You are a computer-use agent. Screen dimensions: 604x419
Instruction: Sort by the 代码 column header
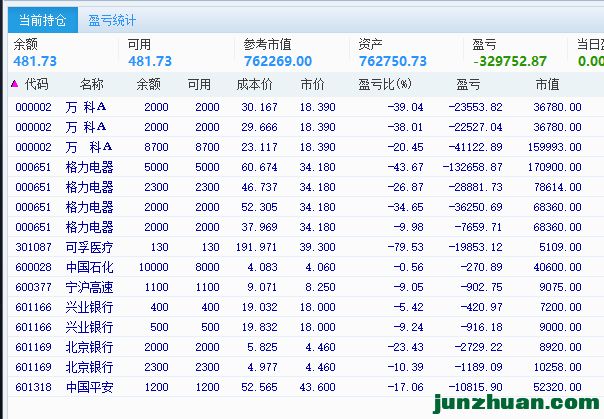[x=37, y=84]
